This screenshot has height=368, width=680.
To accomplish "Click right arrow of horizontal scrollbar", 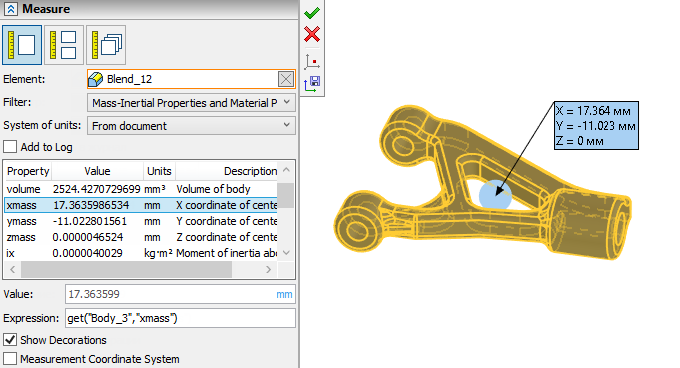I will click(268, 270).
